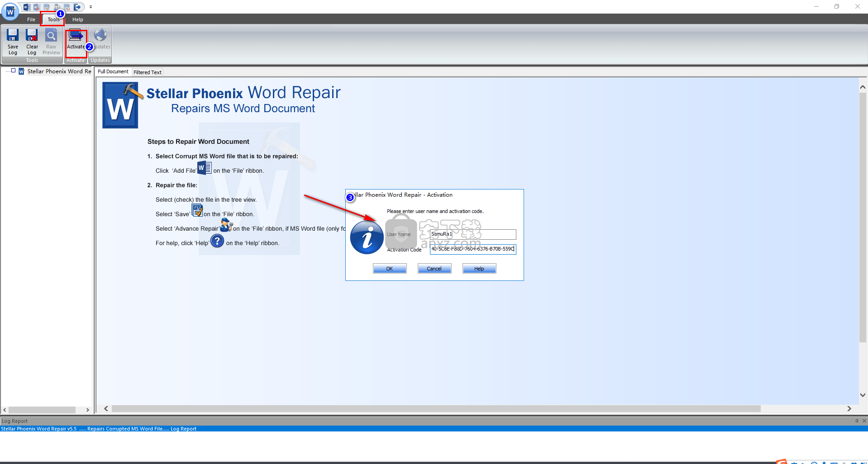Click the Save icon in repair steps

point(197,210)
